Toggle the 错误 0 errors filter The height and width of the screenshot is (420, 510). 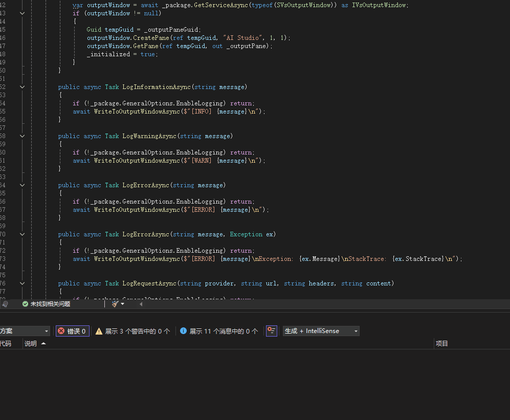[72, 330]
